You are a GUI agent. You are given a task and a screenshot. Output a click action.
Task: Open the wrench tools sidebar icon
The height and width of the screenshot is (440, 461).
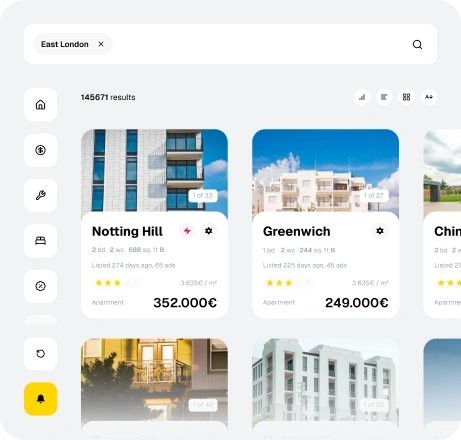click(x=40, y=195)
